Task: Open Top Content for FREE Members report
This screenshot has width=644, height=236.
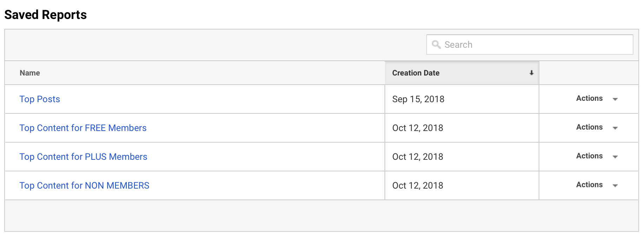Action: pos(83,128)
